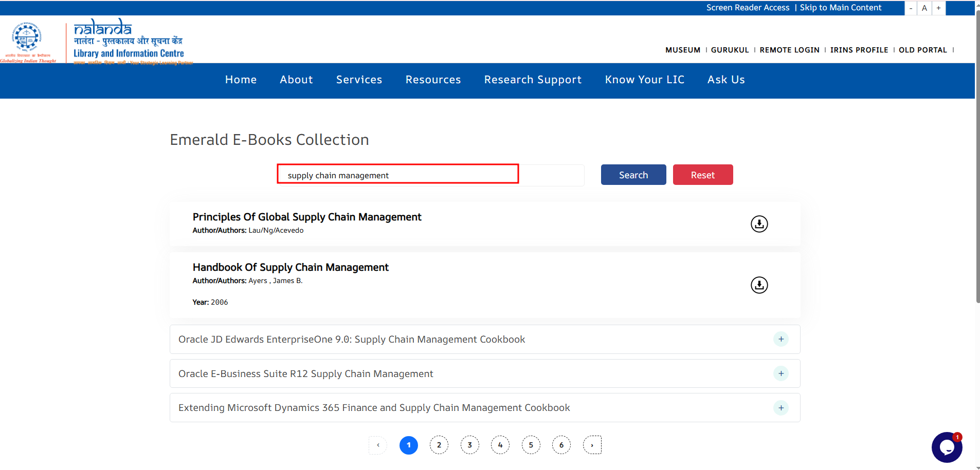The image size is (980, 470).
Task: Go to next results page arrow
Action: pos(592,445)
